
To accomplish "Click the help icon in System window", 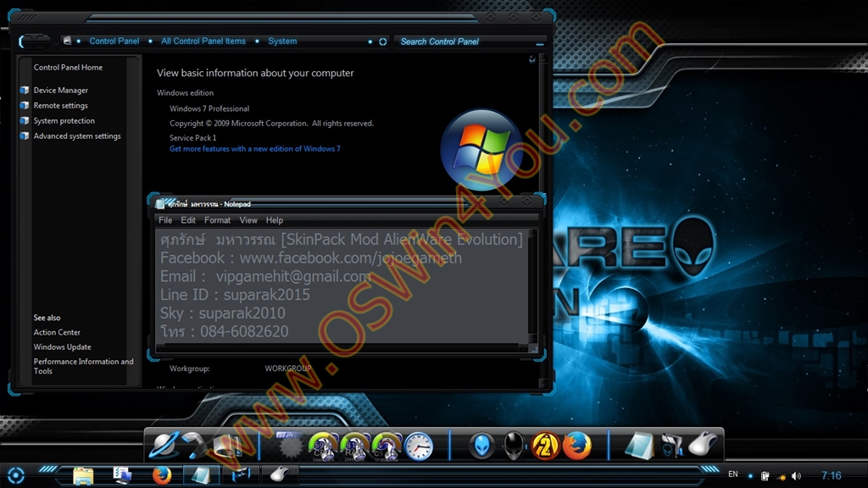I will tap(532, 59).
